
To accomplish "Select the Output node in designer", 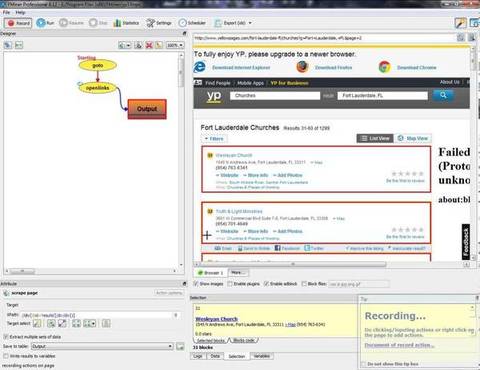I will click(147, 109).
